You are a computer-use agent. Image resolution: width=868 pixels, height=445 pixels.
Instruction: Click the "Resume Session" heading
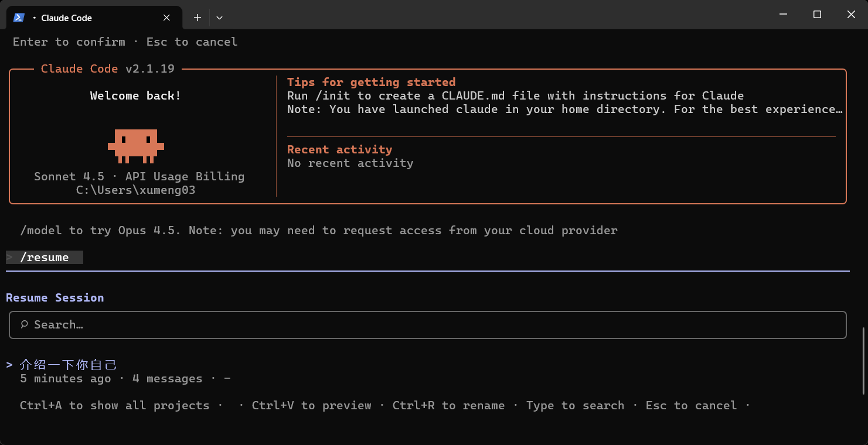click(x=55, y=297)
